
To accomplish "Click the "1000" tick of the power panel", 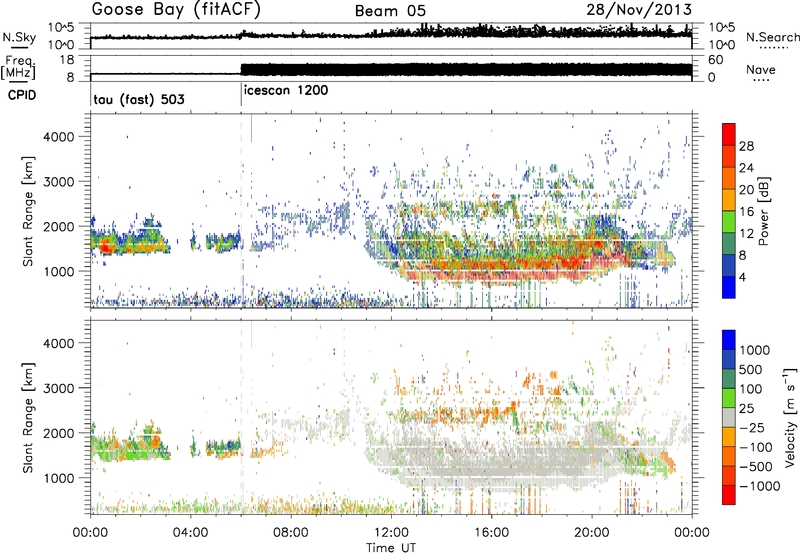I will pos(59,271).
